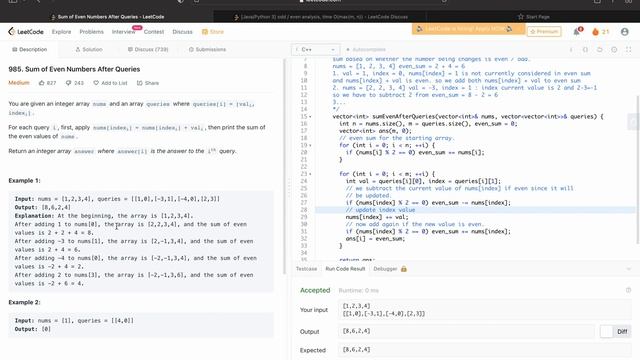Switch to the Submissions tab
Image resolution: width=640 pixels, height=360 pixels.
(207, 49)
